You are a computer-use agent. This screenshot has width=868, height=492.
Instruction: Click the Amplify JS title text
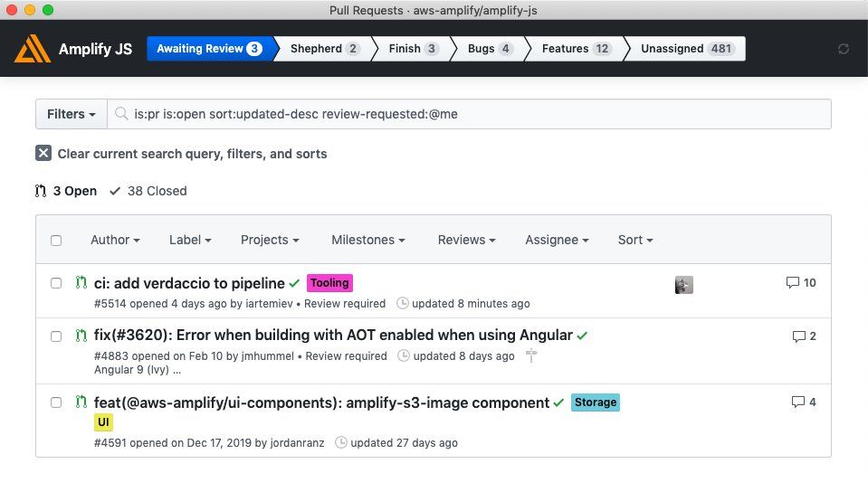tap(95, 49)
